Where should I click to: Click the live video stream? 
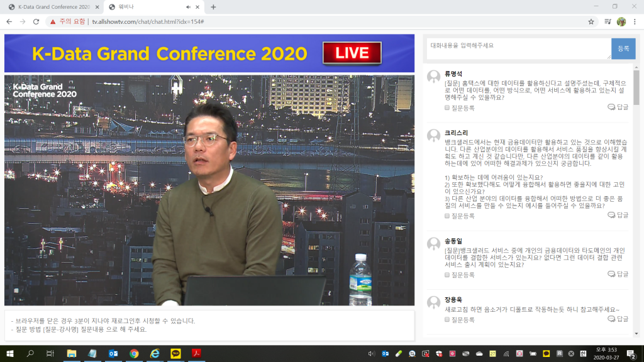click(x=209, y=190)
